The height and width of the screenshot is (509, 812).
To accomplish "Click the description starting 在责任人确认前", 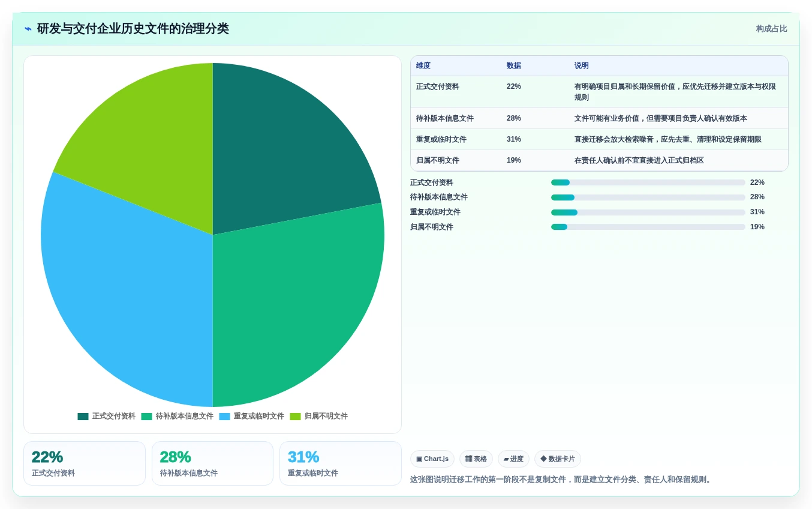I will tap(639, 160).
